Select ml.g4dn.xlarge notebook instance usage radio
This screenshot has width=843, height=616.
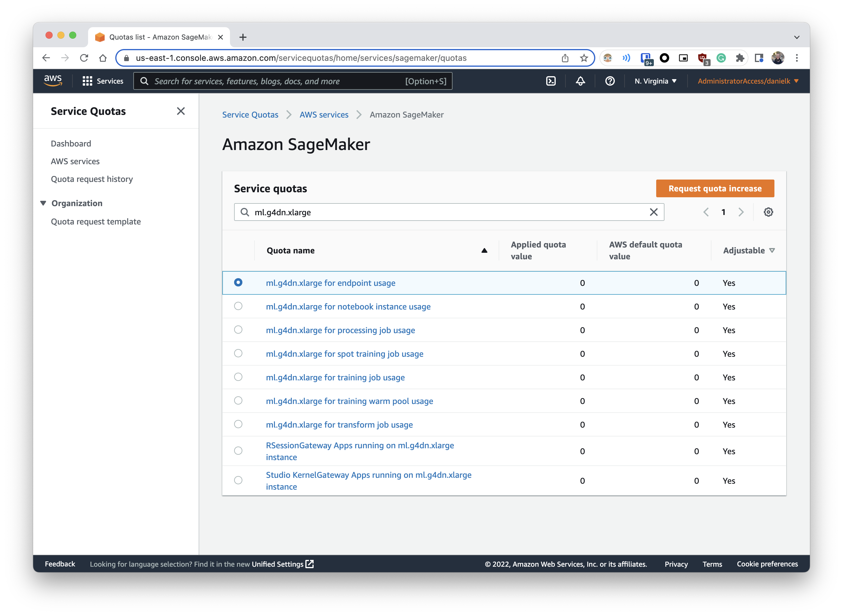click(238, 306)
